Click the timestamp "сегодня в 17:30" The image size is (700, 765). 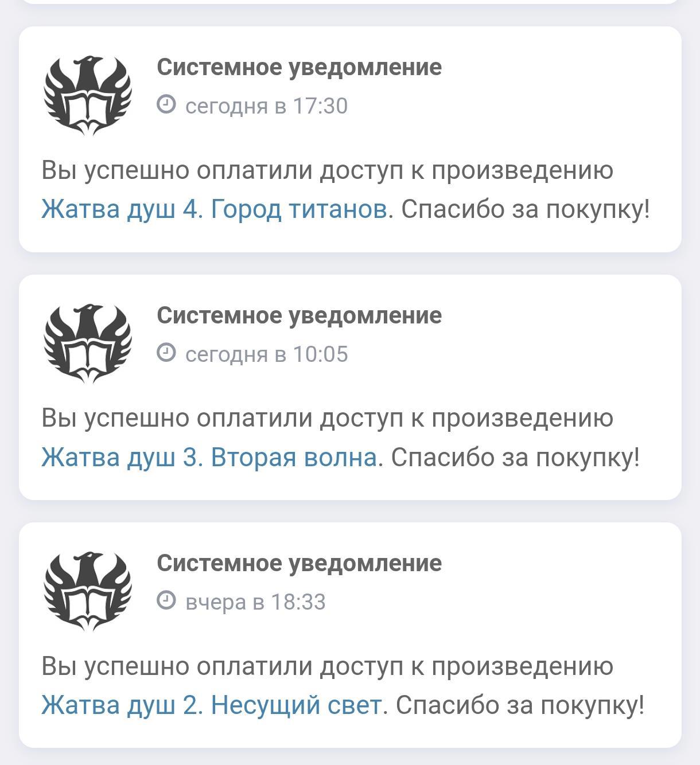[266, 106]
